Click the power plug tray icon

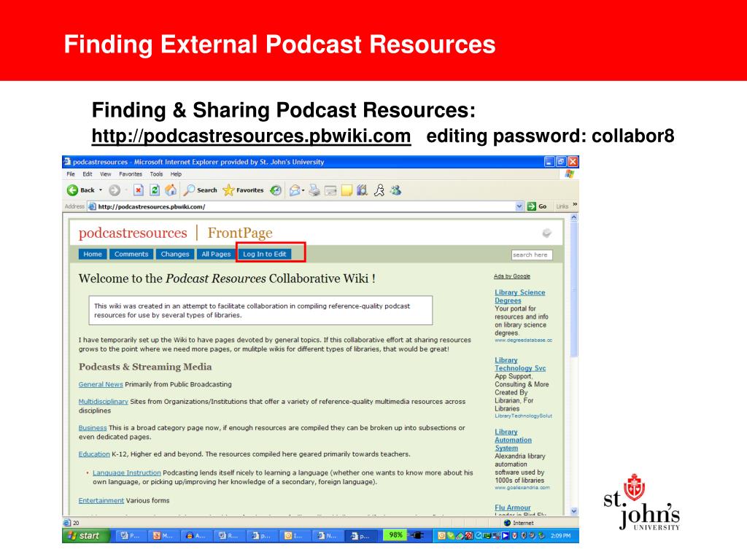(417, 535)
